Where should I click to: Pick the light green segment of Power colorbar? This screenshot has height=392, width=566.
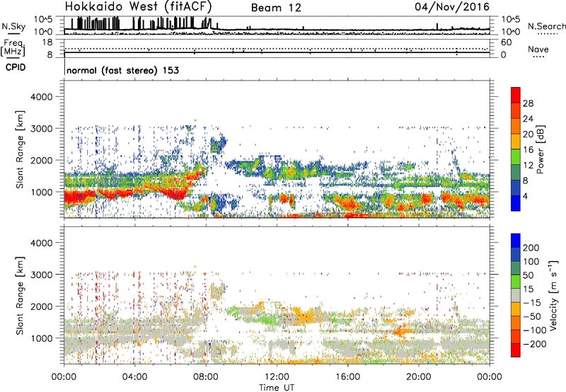click(x=516, y=157)
